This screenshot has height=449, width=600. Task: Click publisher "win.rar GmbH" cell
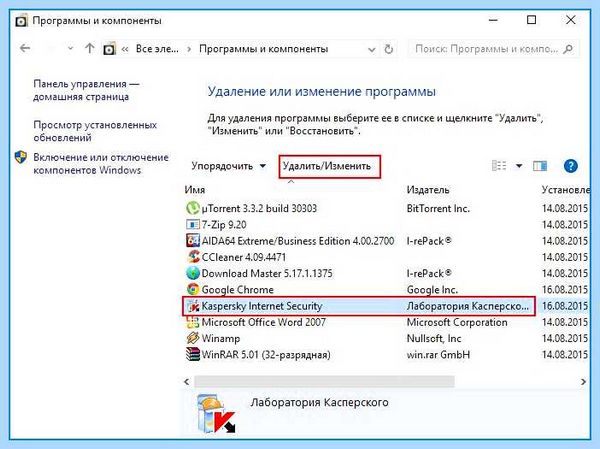[438, 355]
